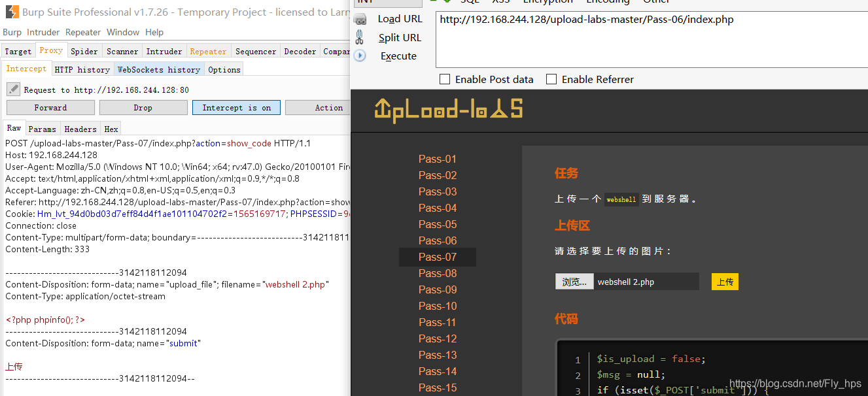The width and height of the screenshot is (868, 396).
Task: Enable the Referrer checkbox
Action: tap(551, 79)
